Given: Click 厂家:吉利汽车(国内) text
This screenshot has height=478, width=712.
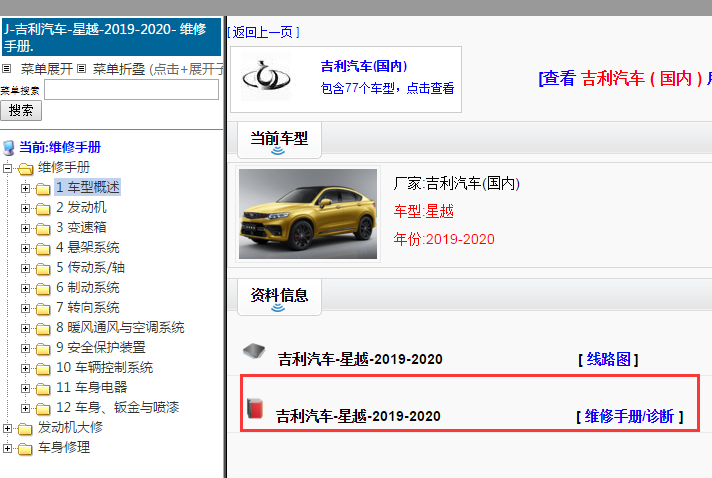Looking at the screenshot, I should click(456, 183).
